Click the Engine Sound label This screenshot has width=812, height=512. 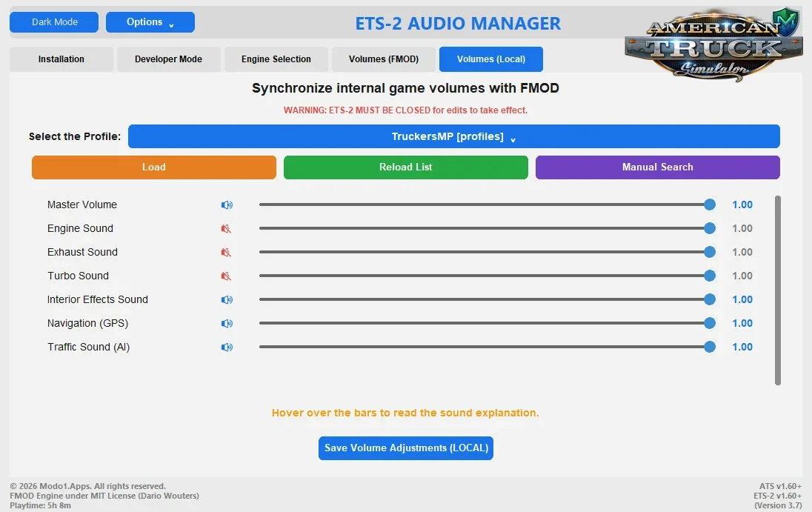pos(80,228)
